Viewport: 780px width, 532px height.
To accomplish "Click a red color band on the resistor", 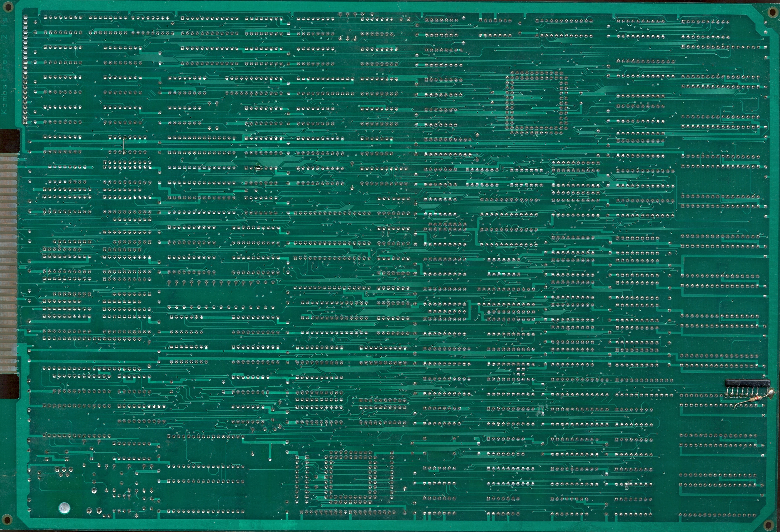I will (758, 399).
